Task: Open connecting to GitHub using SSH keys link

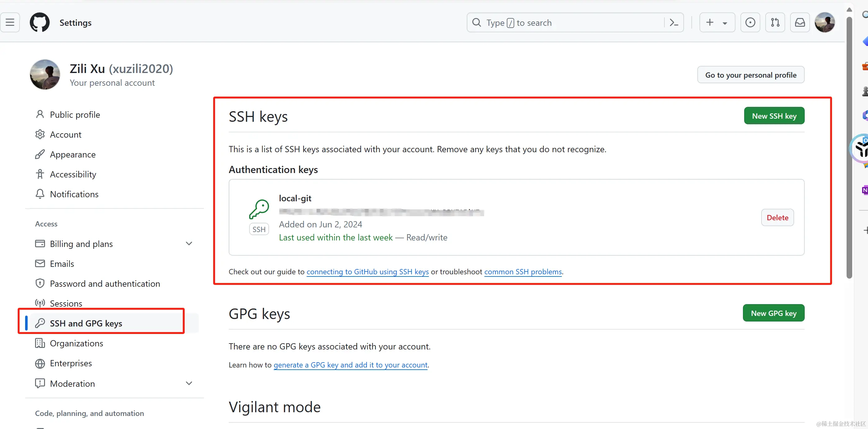Action: pos(367,272)
